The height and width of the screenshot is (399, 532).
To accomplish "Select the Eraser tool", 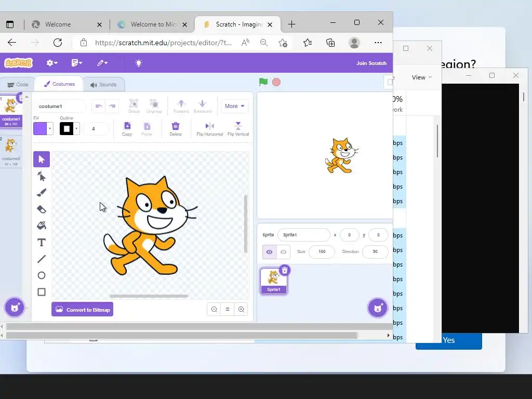I will pyautogui.click(x=42, y=209).
